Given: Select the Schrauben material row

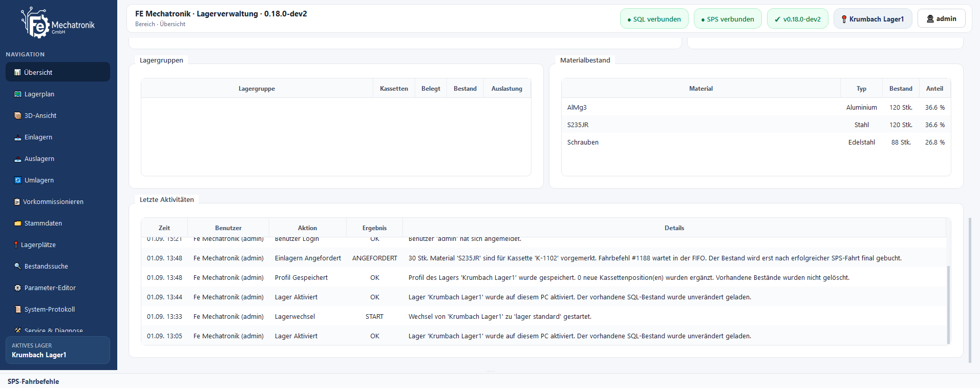Looking at the screenshot, I should (756, 142).
